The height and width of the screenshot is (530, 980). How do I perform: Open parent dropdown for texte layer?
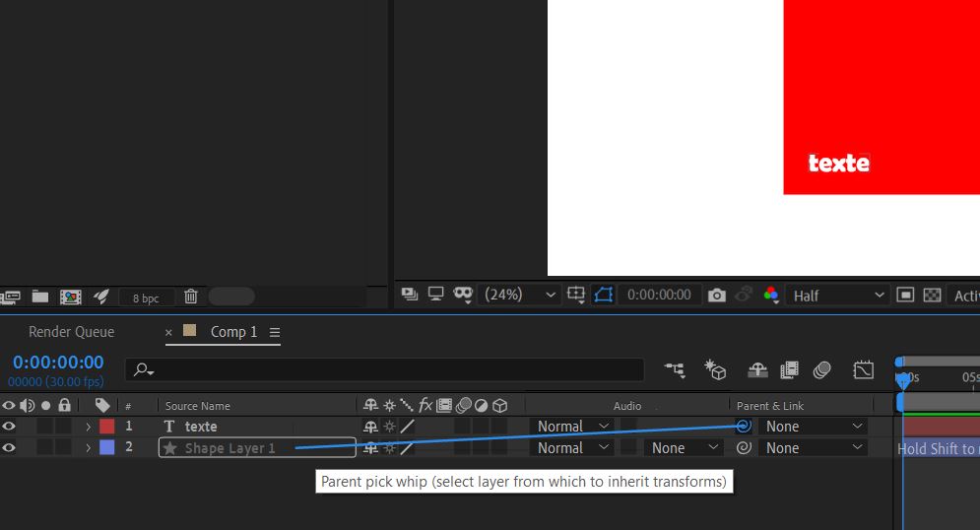click(x=814, y=427)
